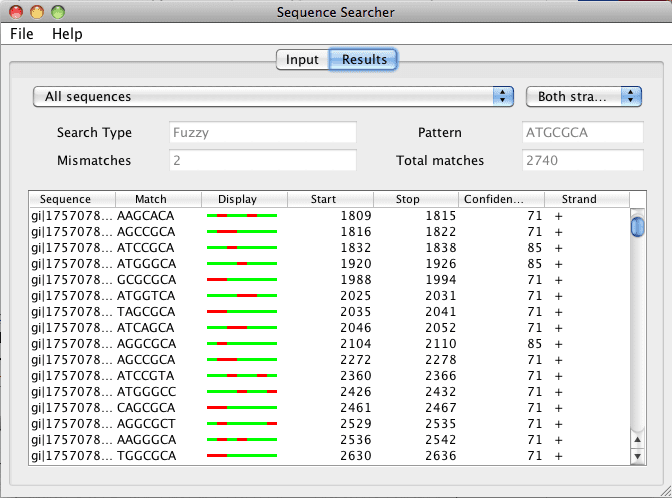This screenshot has height=498, width=672.
Task: Switch to the Input tab
Action: 302,59
